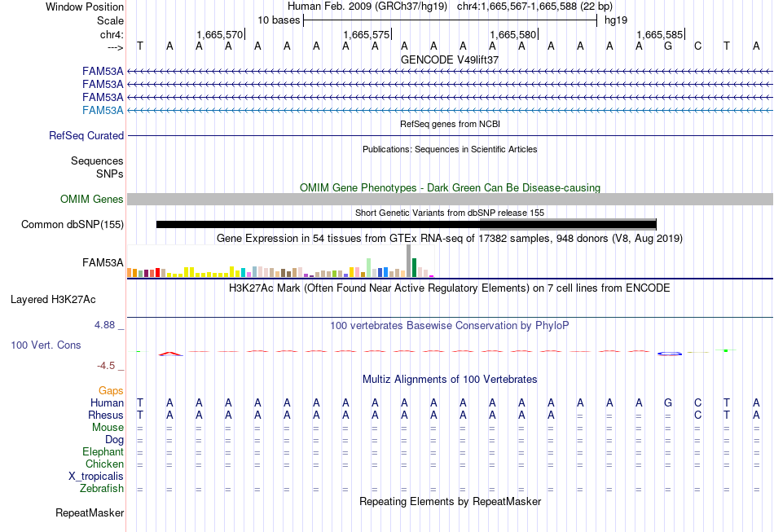This screenshot has width=774, height=532.
Task: Click the blue PhyloP conservation oval
Action: tap(670, 354)
